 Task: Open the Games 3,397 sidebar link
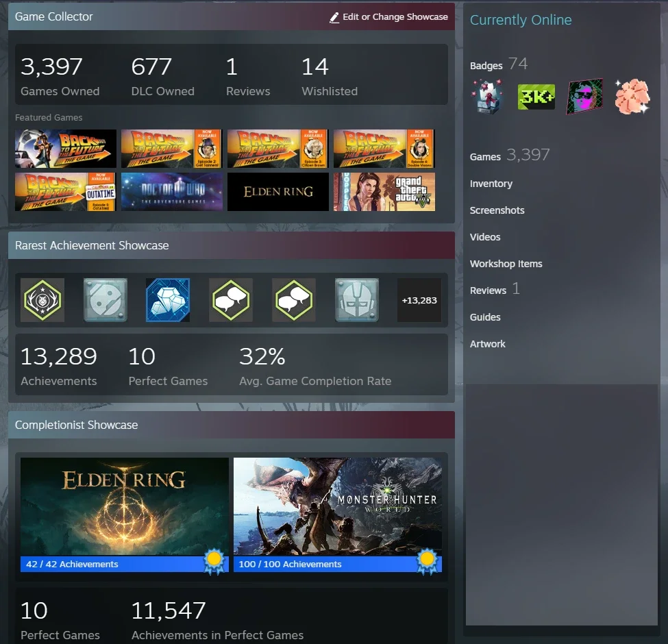point(510,155)
